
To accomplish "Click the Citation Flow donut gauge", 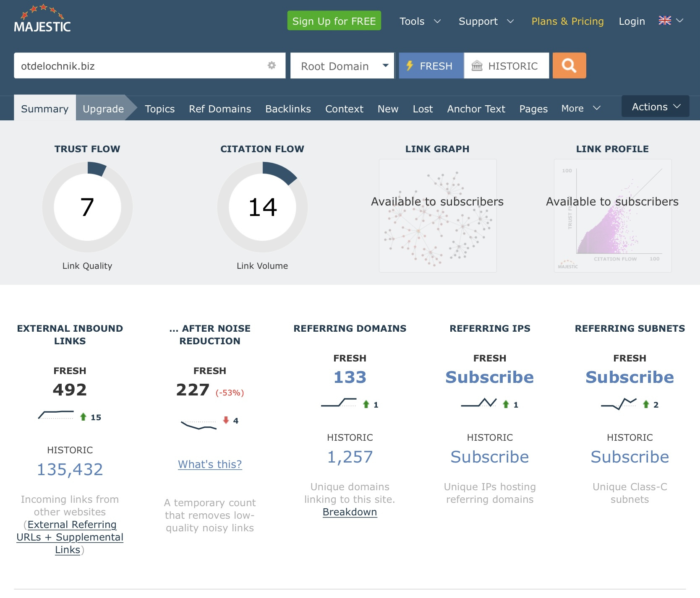I will coord(262,207).
